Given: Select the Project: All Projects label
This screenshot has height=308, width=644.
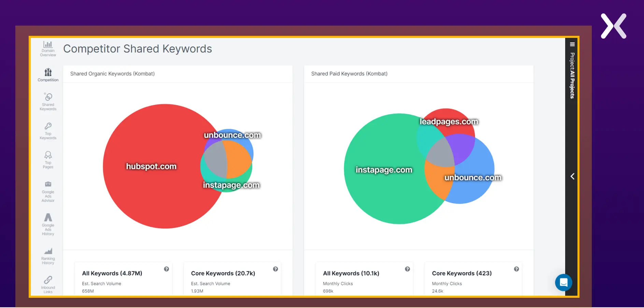Looking at the screenshot, I should [x=572, y=76].
